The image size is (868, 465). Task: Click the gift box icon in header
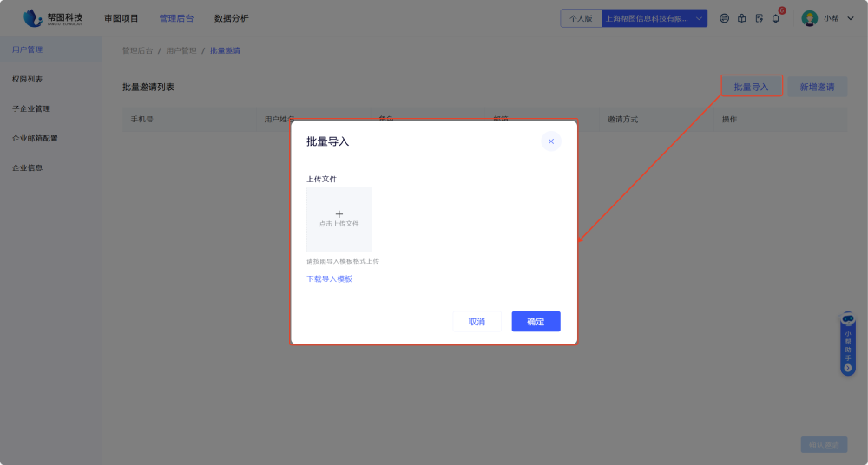click(741, 18)
